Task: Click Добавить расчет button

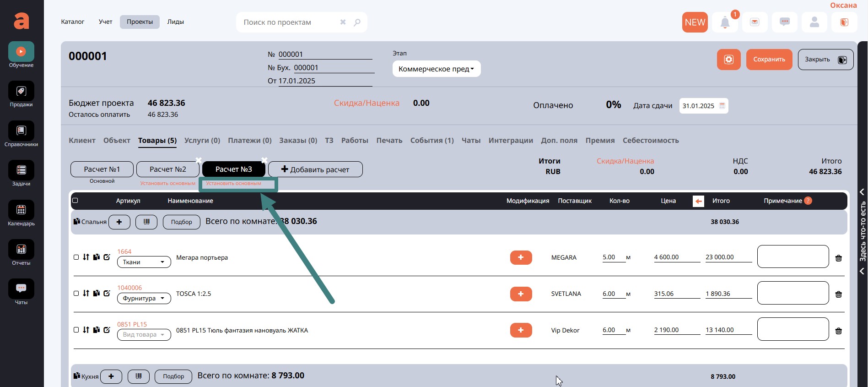Action: pyautogui.click(x=315, y=169)
